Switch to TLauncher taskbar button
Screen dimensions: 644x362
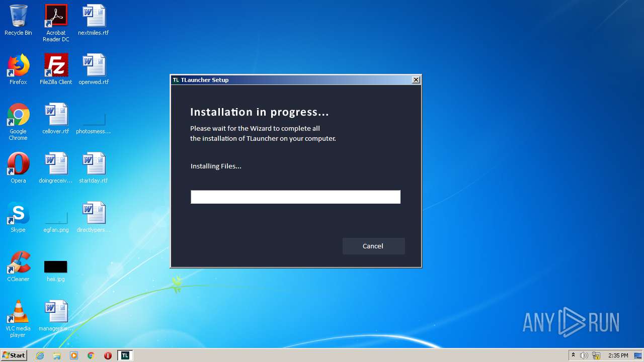point(125,355)
